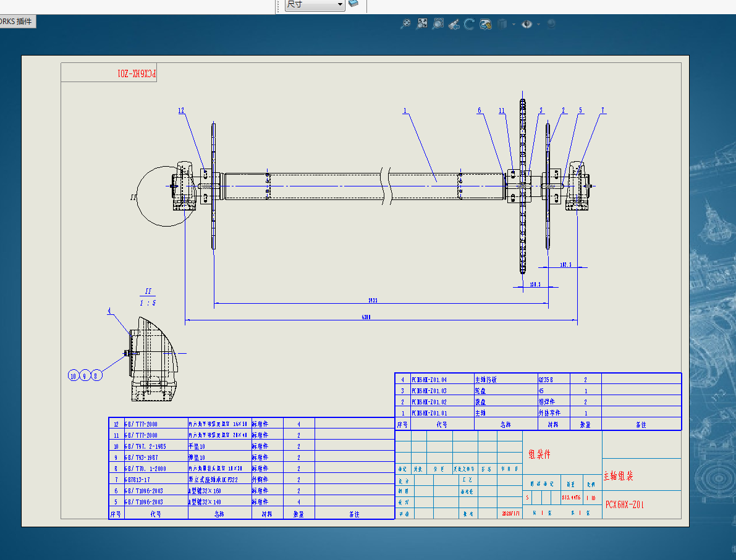Click the GB/T93-1987 cell in row 9
Viewport: 736px width, 560px height.
click(156, 458)
